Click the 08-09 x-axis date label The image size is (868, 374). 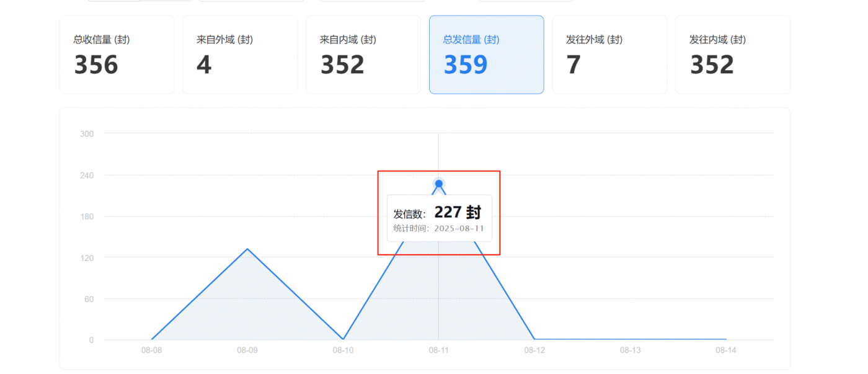pos(247,350)
